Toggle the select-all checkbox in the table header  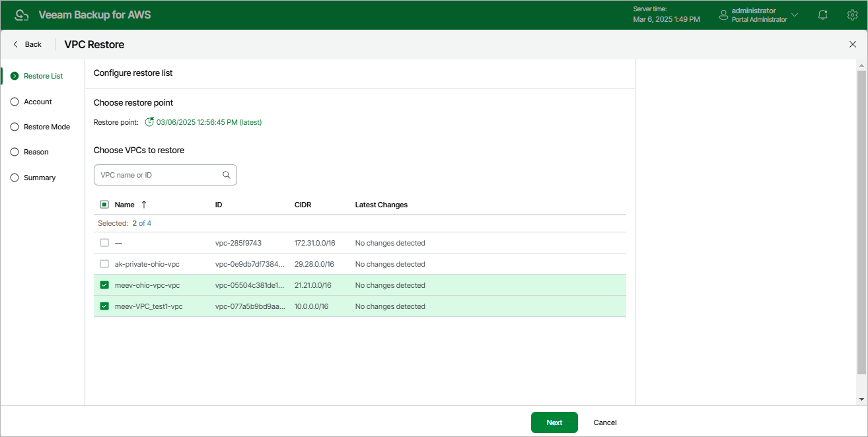[104, 205]
